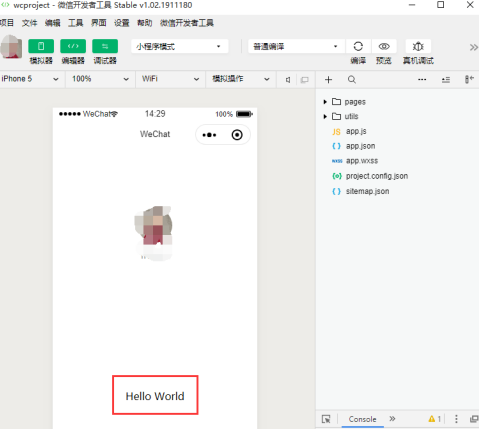Click the three-dots more icon in file panel
This screenshot has height=429, width=479.
point(422,80)
